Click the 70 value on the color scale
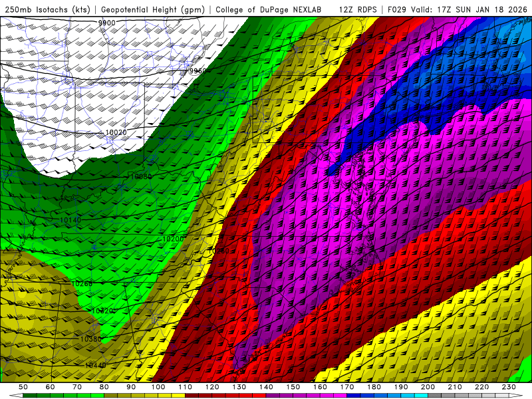Viewport: 532px width, 399px height. tap(77, 387)
